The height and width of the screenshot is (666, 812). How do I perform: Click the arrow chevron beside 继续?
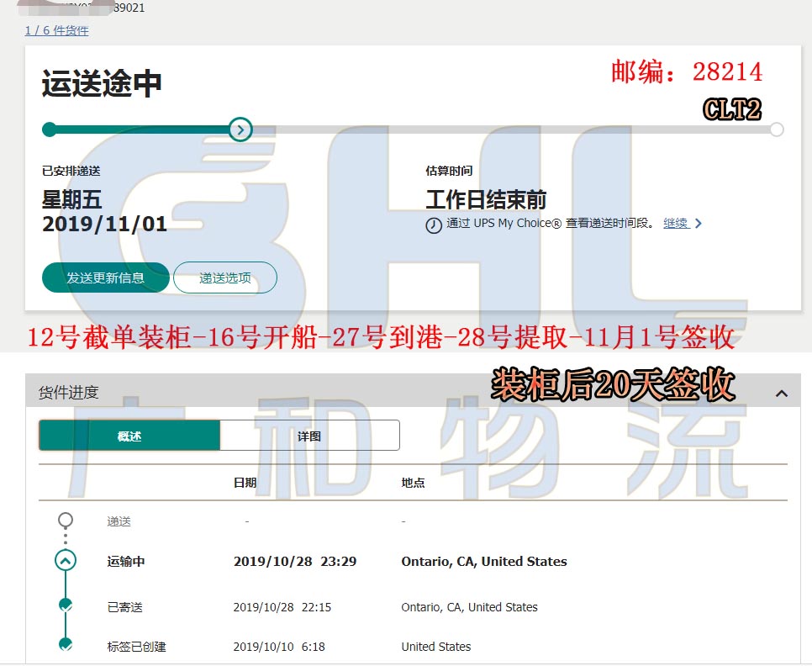tap(699, 224)
